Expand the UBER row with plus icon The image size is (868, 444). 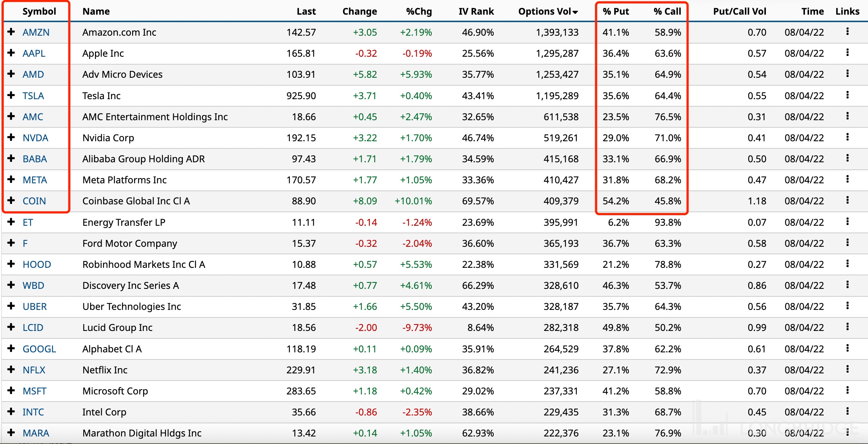point(11,306)
